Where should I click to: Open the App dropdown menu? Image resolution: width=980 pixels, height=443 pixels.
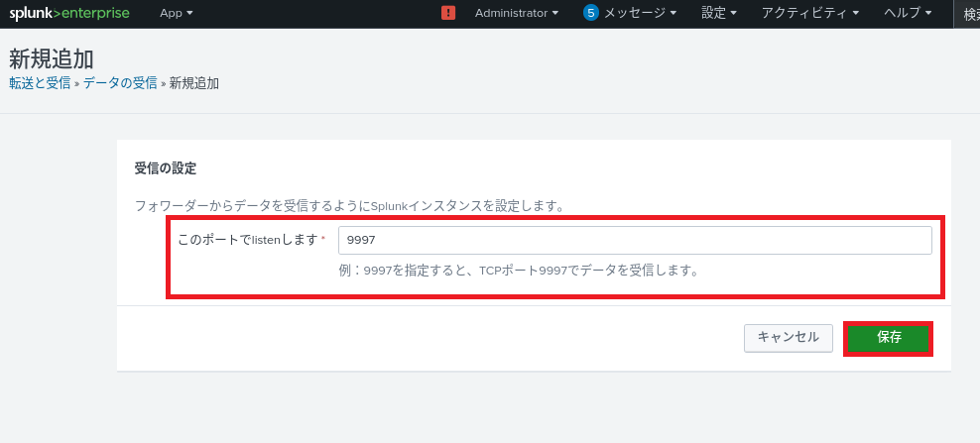[176, 13]
